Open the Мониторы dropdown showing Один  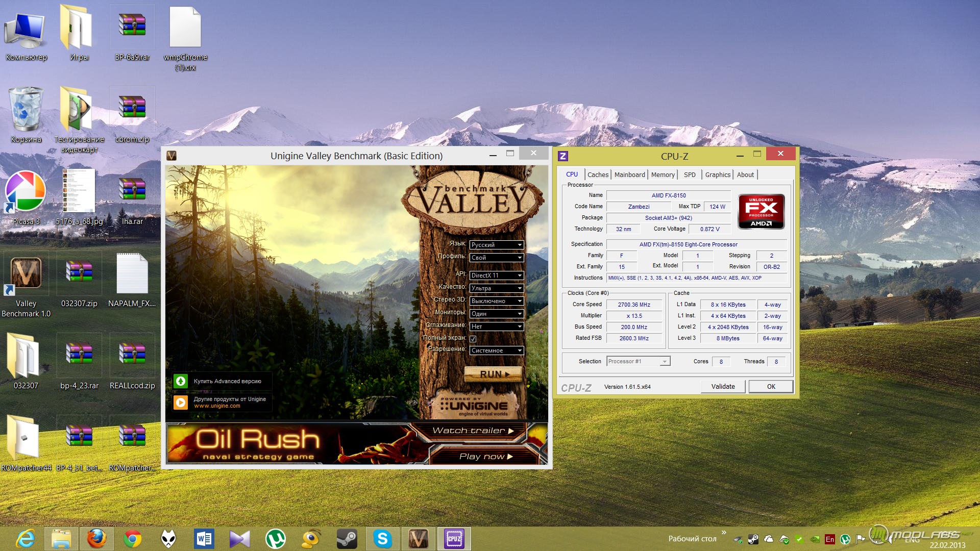(496, 314)
